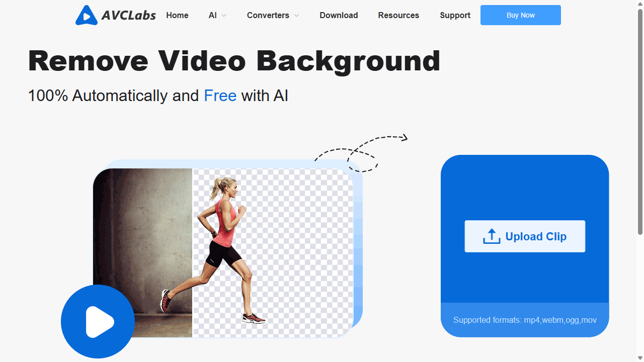Open the Converters dropdown menu
This screenshot has width=644, height=362.
coord(268,15)
